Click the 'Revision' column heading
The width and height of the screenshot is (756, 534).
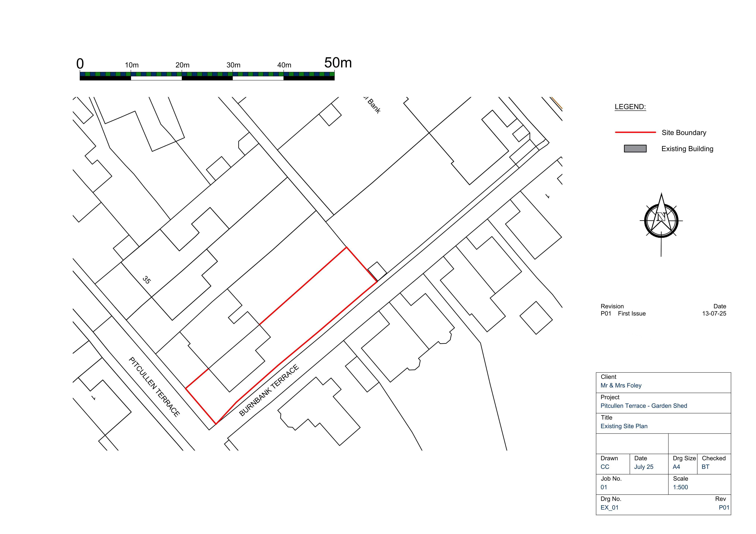(612, 306)
